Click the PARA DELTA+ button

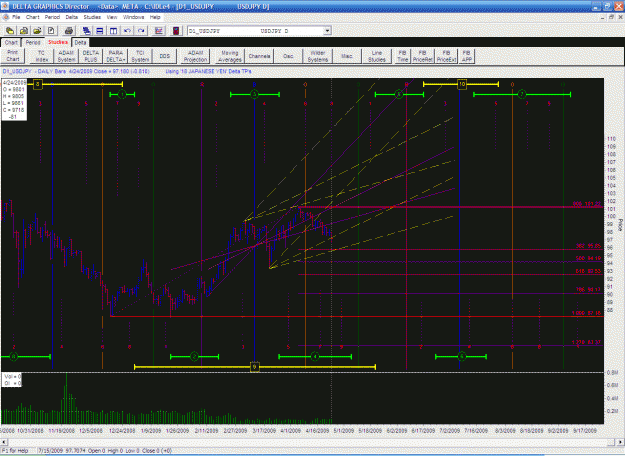116,56
